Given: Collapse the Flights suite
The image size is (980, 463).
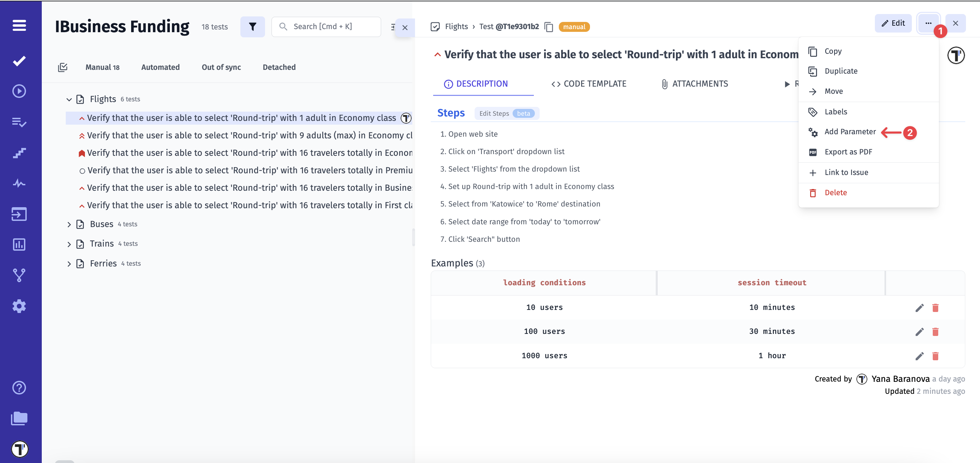Looking at the screenshot, I should [69, 100].
